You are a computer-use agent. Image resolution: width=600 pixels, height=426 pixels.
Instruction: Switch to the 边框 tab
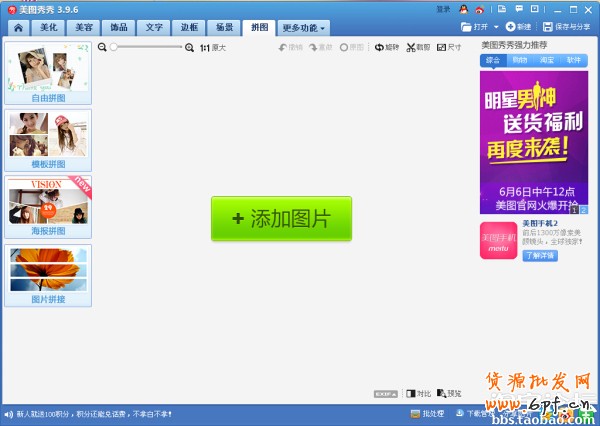[x=189, y=27]
